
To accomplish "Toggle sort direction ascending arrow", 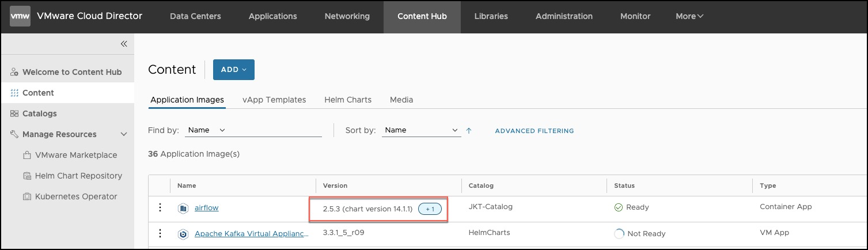I will click(469, 131).
